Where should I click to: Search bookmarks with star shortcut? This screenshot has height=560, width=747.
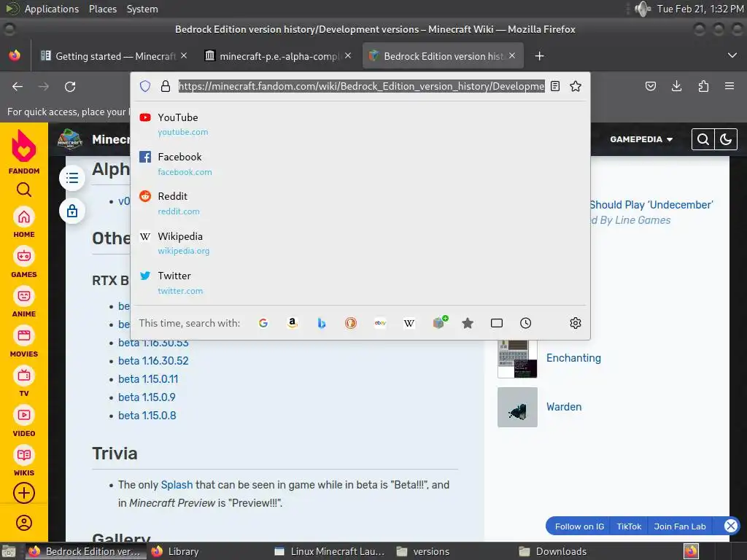[468, 323]
